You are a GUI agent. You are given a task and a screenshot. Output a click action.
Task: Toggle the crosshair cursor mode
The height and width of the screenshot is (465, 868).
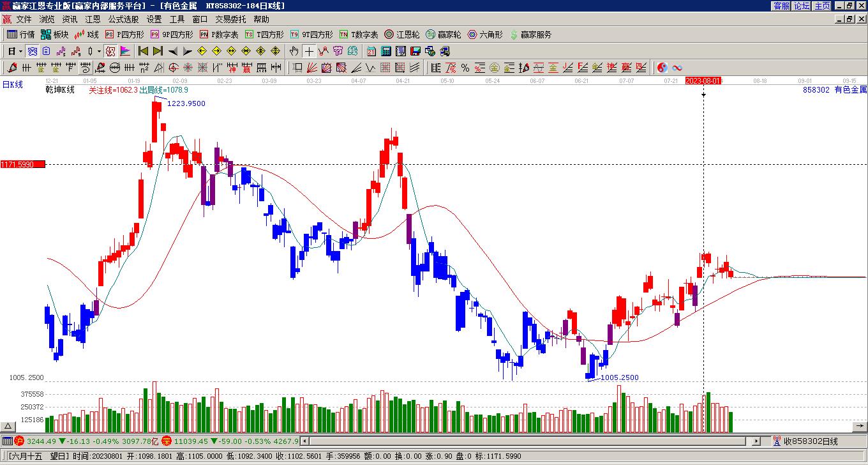tap(309, 51)
